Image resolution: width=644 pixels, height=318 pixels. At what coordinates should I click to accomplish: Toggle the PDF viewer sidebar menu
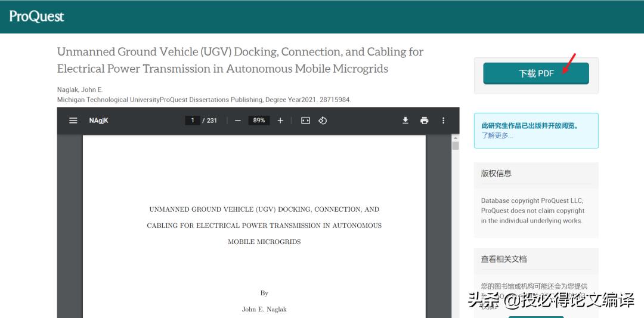click(x=73, y=121)
